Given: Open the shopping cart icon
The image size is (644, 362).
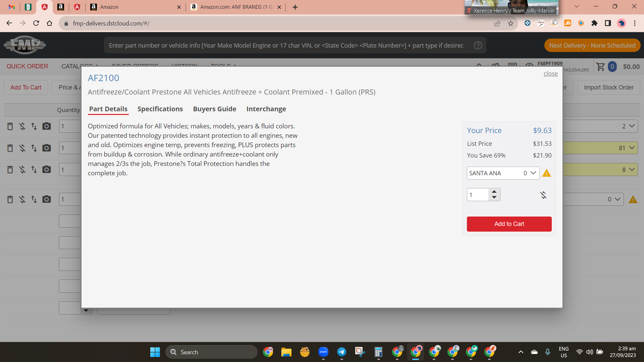Looking at the screenshot, I should tap(601, 67).
